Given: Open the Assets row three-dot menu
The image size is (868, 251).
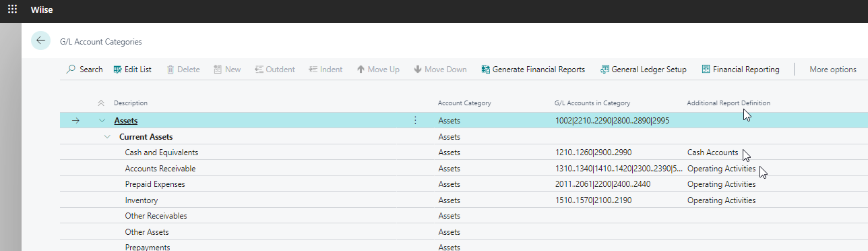Looking at the screenshot, I should (x=415, y=121).
